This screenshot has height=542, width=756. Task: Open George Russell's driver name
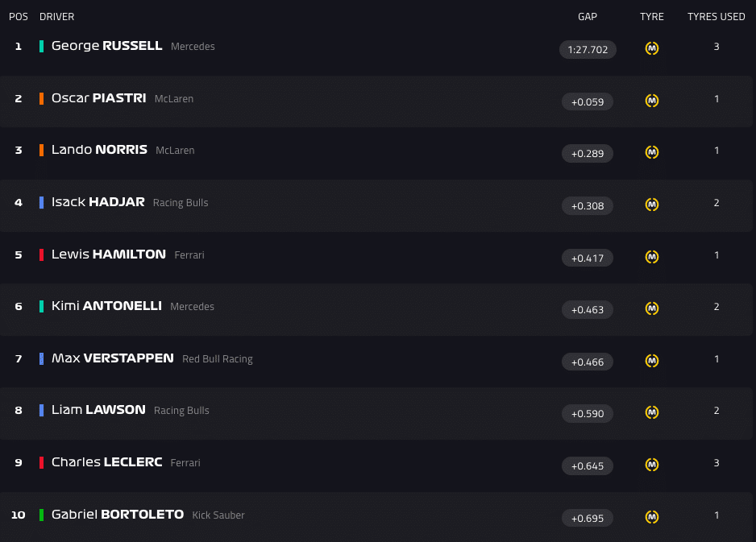(x=106, y=46)
